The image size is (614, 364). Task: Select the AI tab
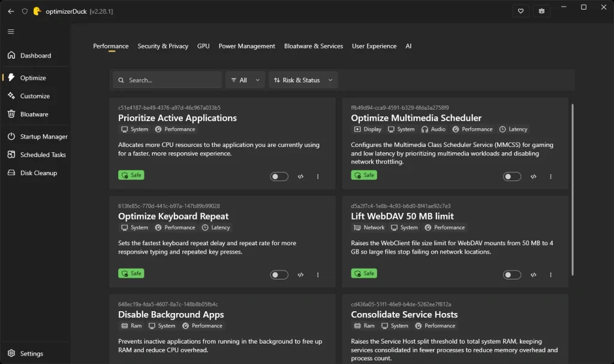(x=408, y=46)
